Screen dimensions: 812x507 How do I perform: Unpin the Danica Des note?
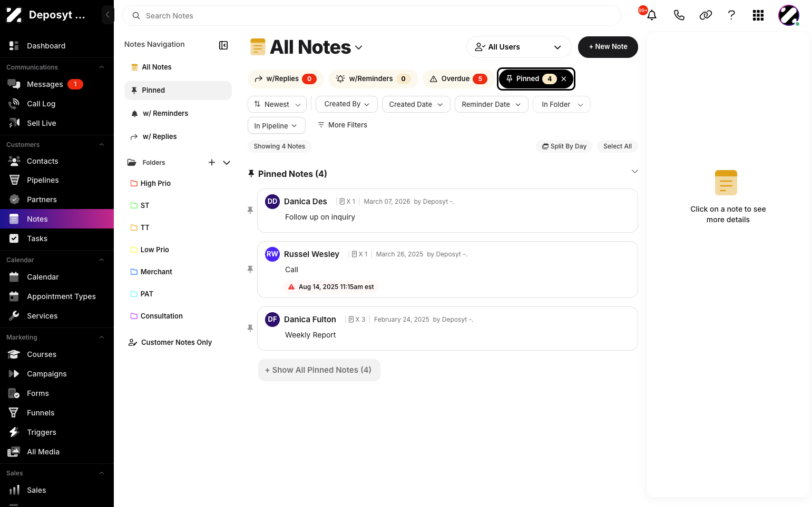tap(250, 210)
